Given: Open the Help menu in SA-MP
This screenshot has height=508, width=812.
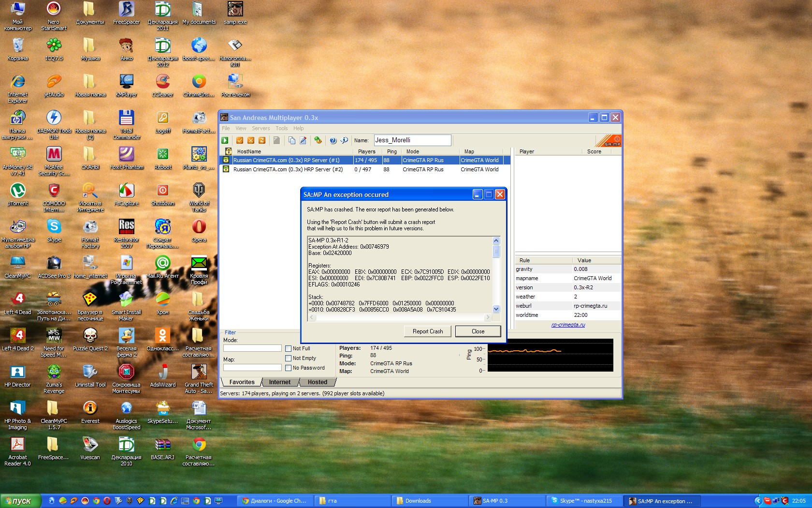Looking at the screenshot, I should (x=298, y=128).
